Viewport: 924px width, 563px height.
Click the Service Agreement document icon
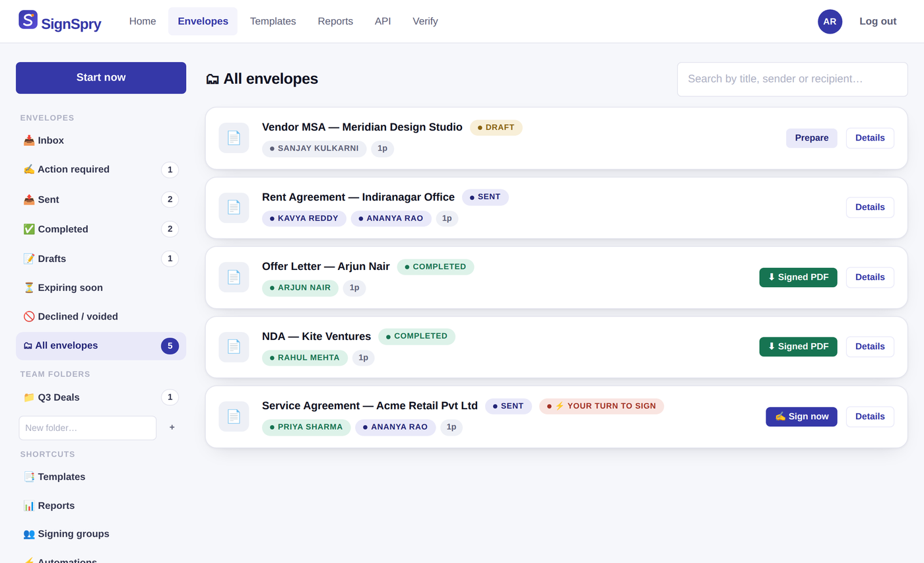click(234, 416)
